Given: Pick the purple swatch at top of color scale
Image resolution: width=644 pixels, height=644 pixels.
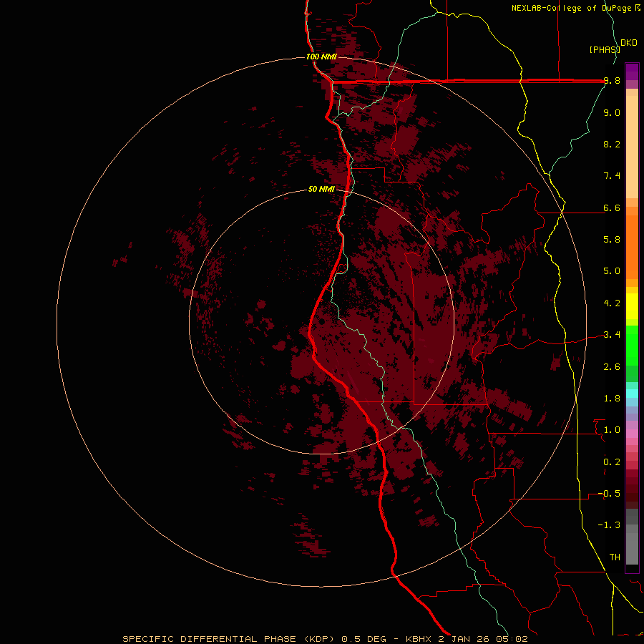Looking at the screenshot, I should click(632, 72).
